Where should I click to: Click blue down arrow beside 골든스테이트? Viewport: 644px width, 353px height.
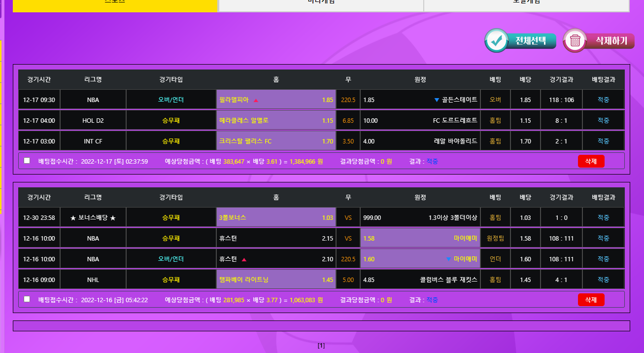point(437,100)
